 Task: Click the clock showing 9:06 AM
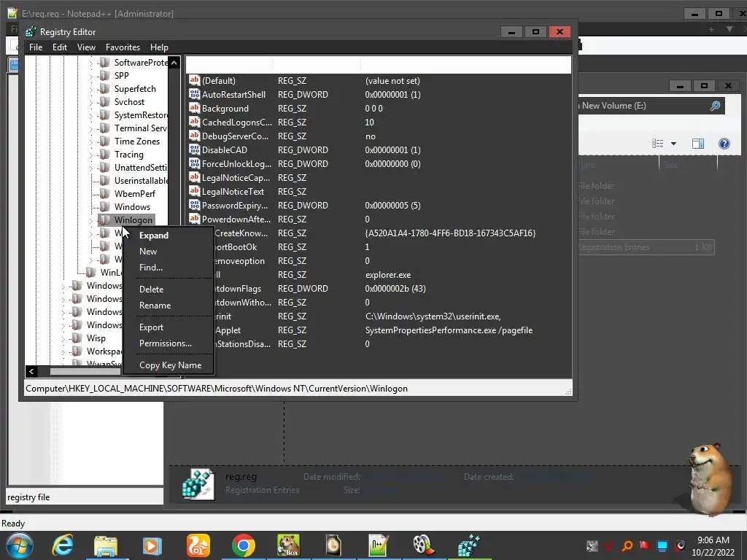click(x=713, y=540)
